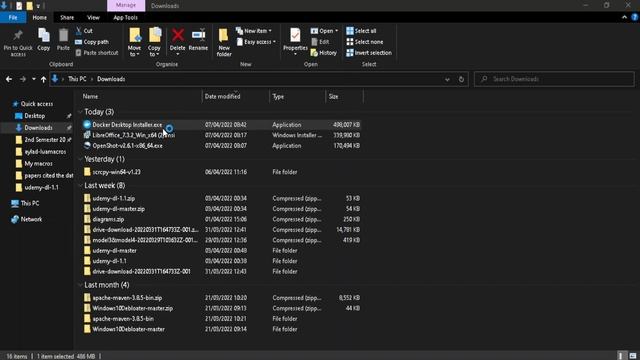Expand address bar history dropdown
The height and width of the screenshot is (360, 640).
coord(447,79)
